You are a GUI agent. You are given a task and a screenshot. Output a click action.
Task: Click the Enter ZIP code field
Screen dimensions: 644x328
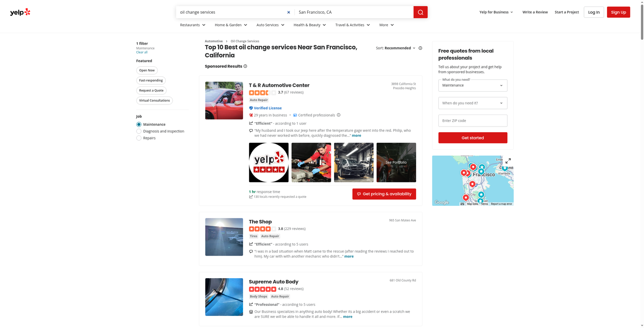tap(473, 121)
